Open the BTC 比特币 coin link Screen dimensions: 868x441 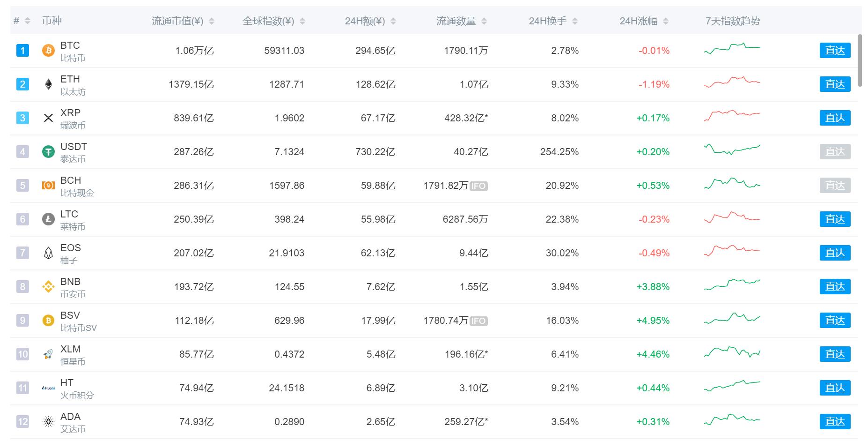(x=73, y=51)
